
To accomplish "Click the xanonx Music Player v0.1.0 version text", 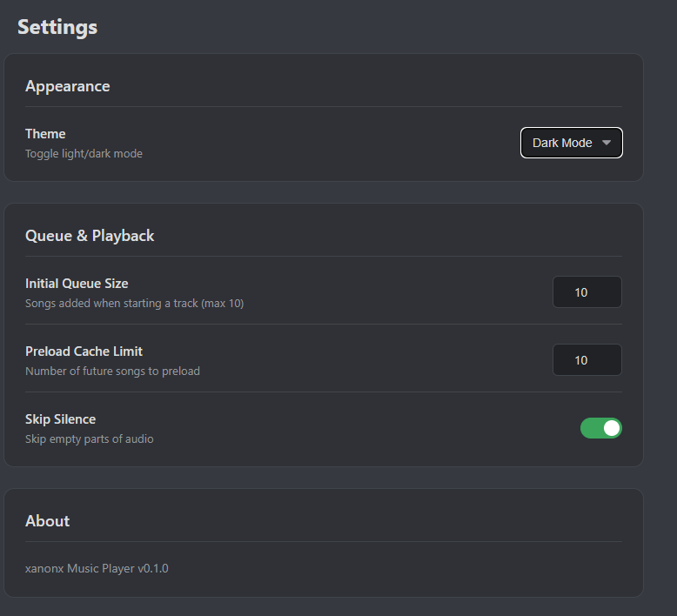I will (x=97, y=568).
